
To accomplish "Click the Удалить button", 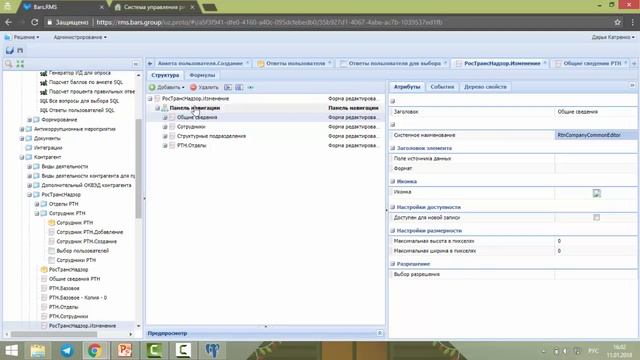I will pyautogui.click(x=204, y=87).
